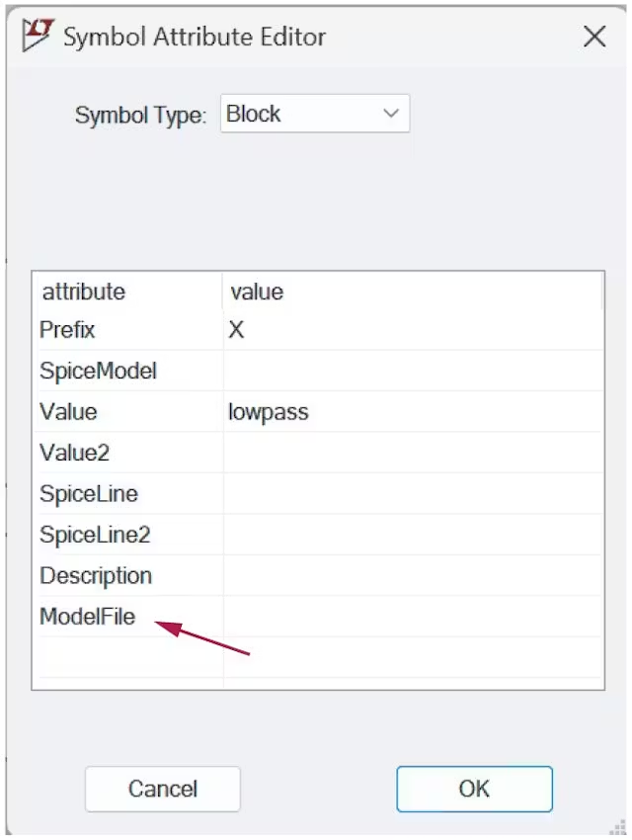The width and height of the screenshot is (632, 840).
Task: Select the SpiceLine attribute row
Action: tap(89, 494)
